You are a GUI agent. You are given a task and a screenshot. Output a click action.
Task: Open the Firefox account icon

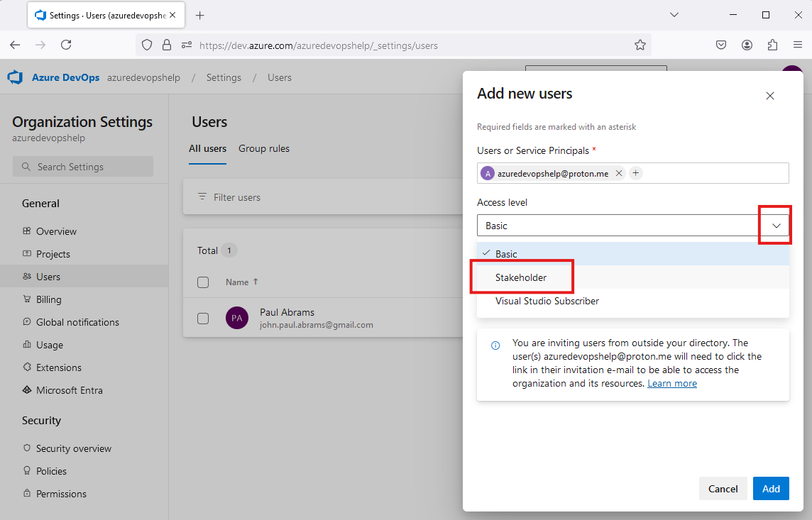[x=747, y=45]
